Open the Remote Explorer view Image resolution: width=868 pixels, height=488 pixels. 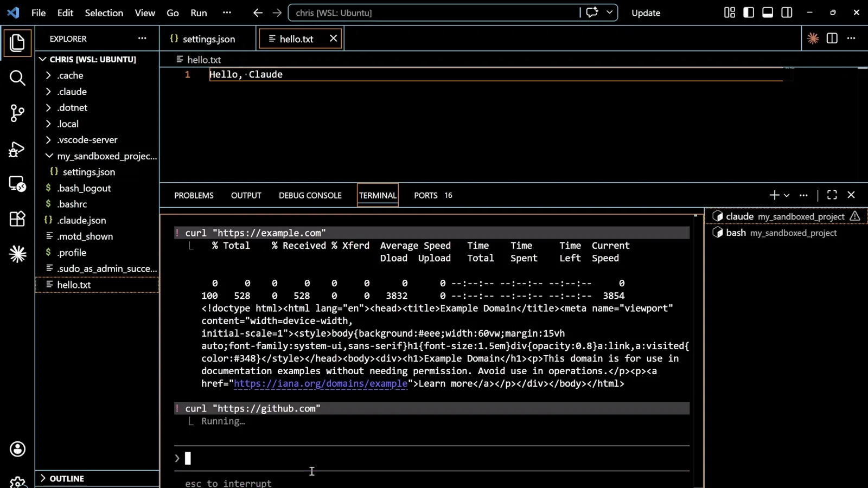tap(17, 184)
